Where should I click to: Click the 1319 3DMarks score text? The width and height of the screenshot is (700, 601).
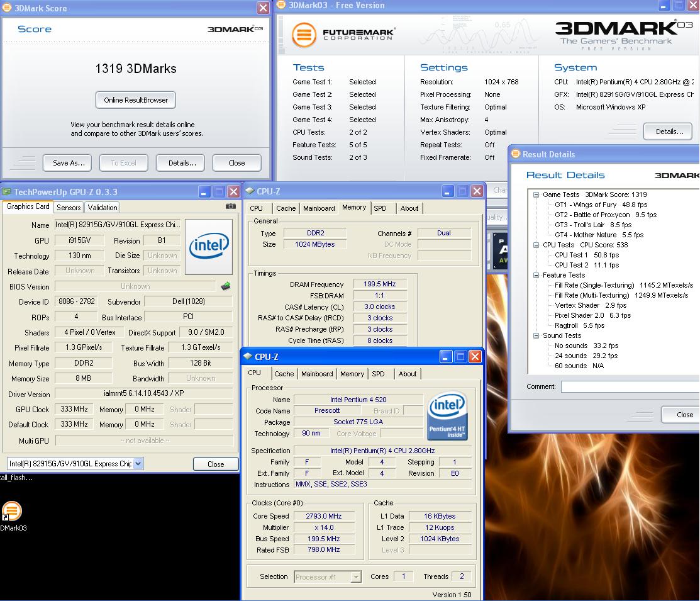(x=136, y=69)
